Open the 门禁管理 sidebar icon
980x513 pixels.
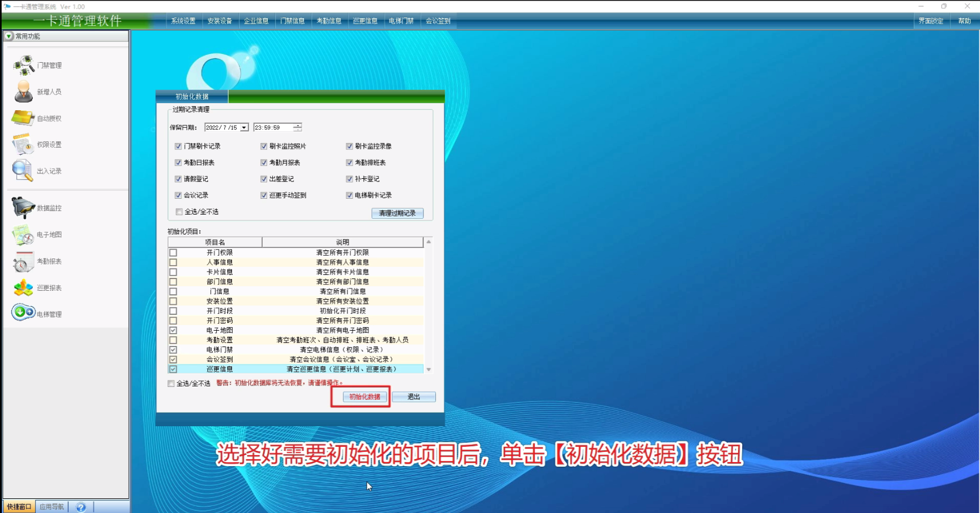pos(23,65)
